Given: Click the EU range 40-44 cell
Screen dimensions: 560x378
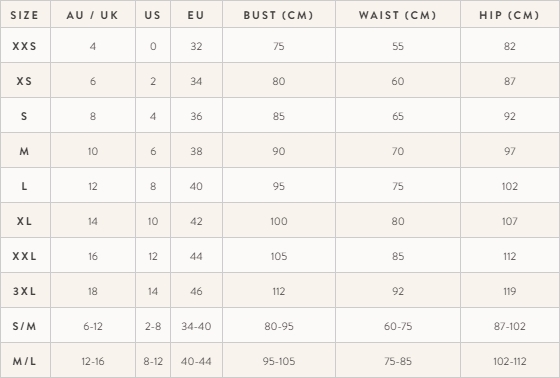Looking at the screenshot, I should (x=196, y=361).
